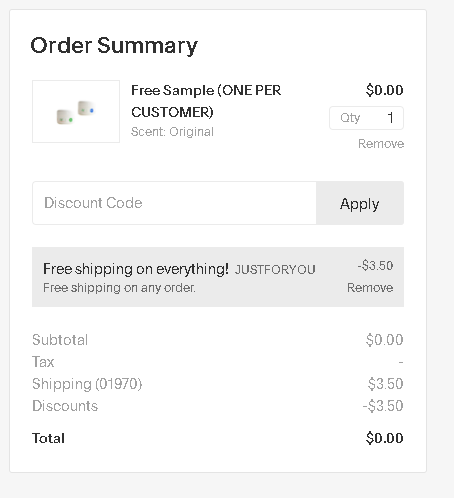Image resolution: width=454 pixels, height=498 pixels.
Task: Click the Shipping (01970) label
Action: point(87,384)
